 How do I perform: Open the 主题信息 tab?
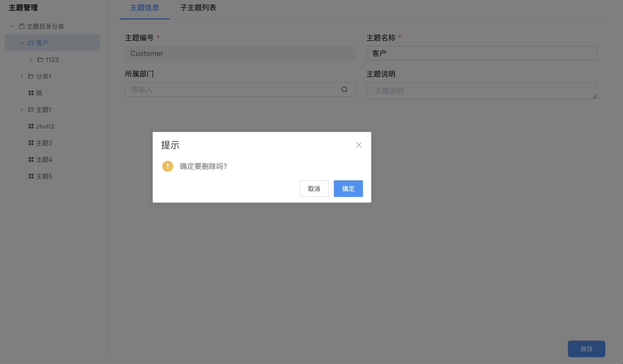[x=144, y=8]
